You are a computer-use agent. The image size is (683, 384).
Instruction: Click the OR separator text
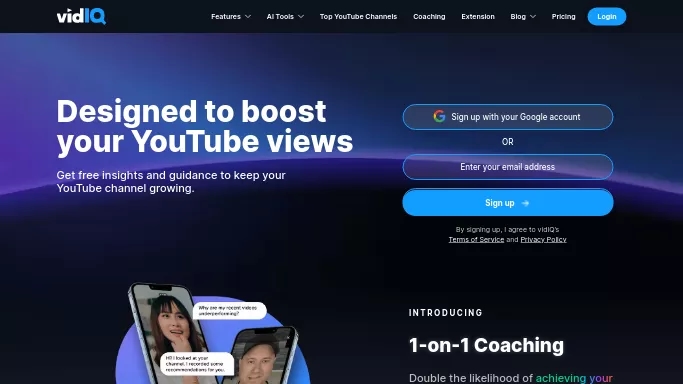(x=507, y=142)
